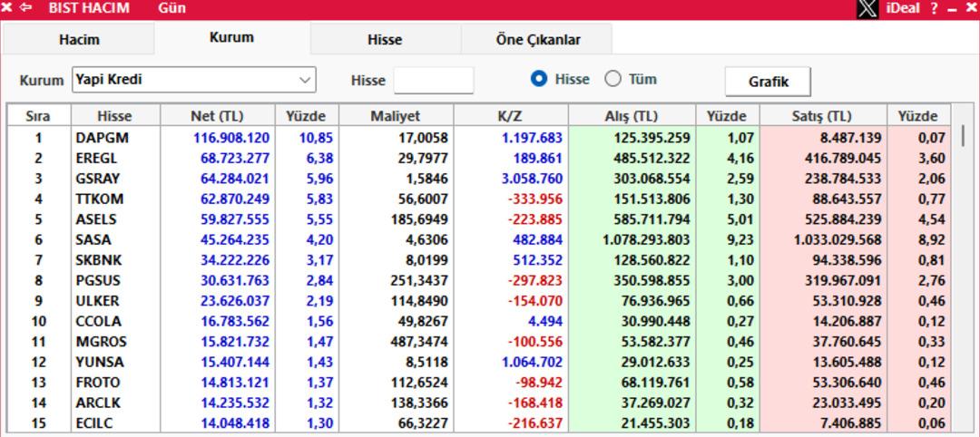Click Alış value 585.711.794
Viewport: 980px width, 437px height.
pos(652,219)
